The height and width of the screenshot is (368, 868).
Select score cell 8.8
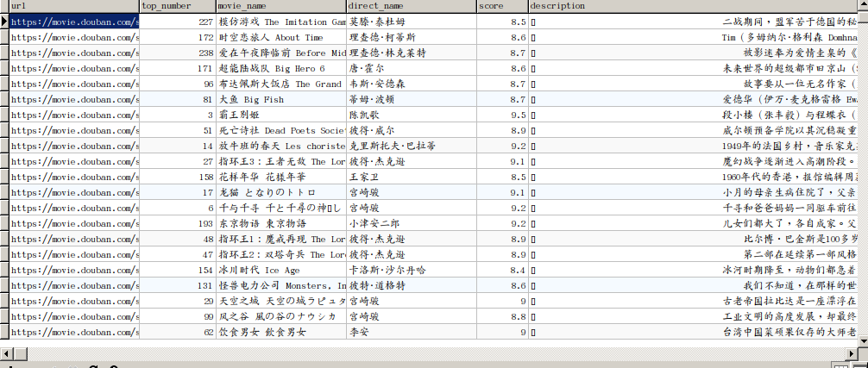[503, 316]
